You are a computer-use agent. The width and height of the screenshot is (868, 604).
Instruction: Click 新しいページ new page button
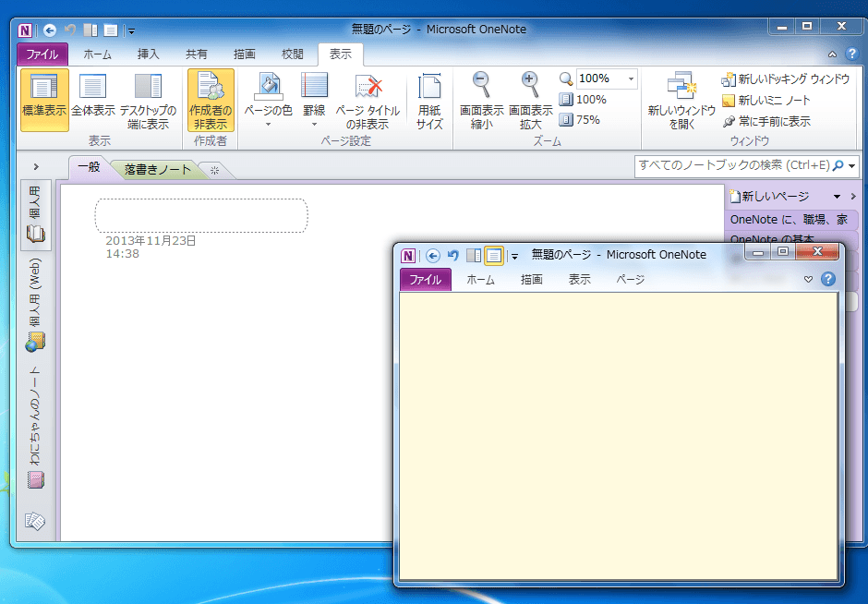(x=770, y=196)
